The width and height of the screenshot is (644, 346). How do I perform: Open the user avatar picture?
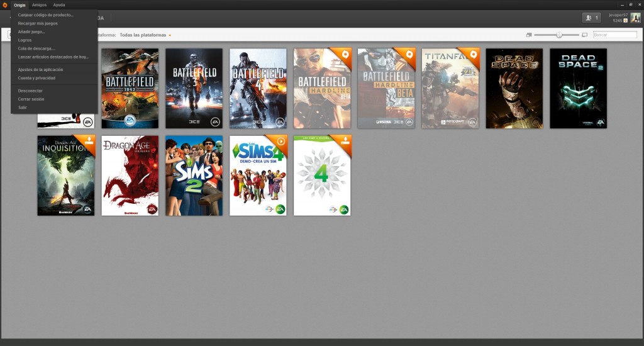(635, 18)
